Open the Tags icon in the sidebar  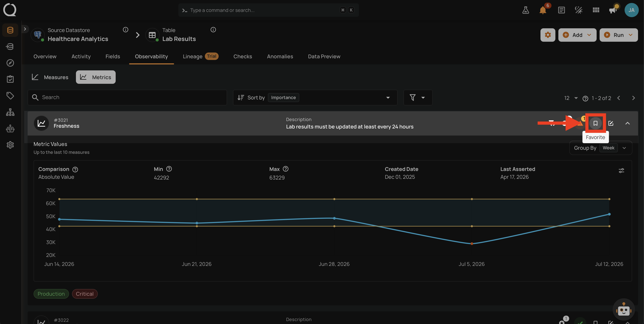tap(10, 96)
